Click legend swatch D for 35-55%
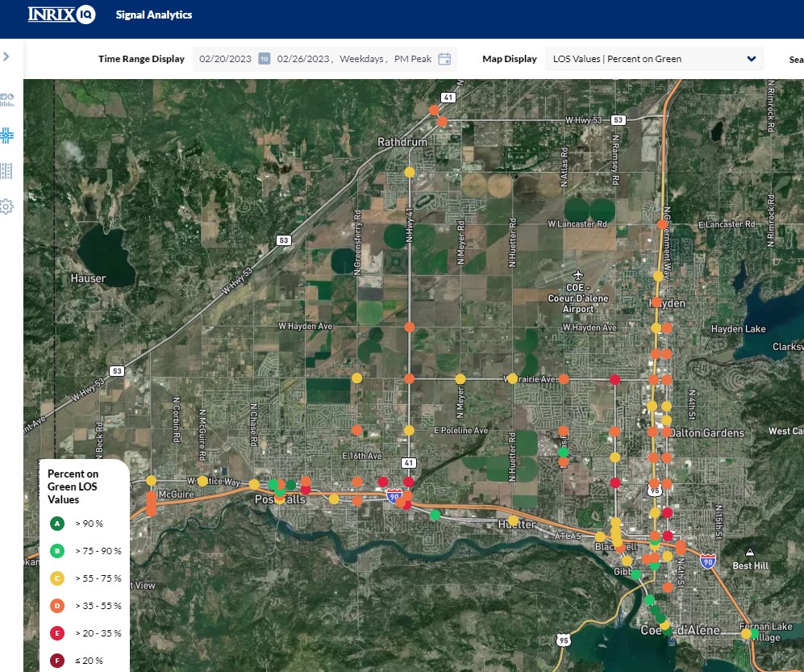 tap(57, 606)
